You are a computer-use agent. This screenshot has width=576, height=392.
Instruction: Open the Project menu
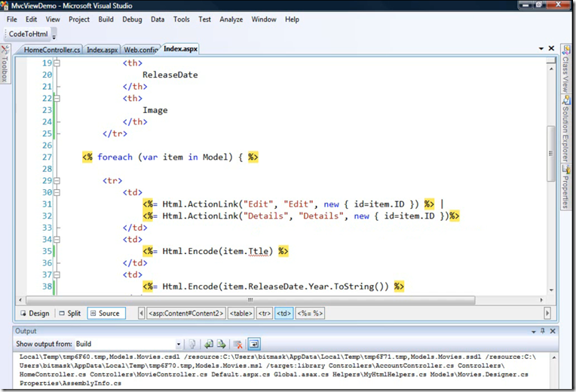tap(79, 20)
